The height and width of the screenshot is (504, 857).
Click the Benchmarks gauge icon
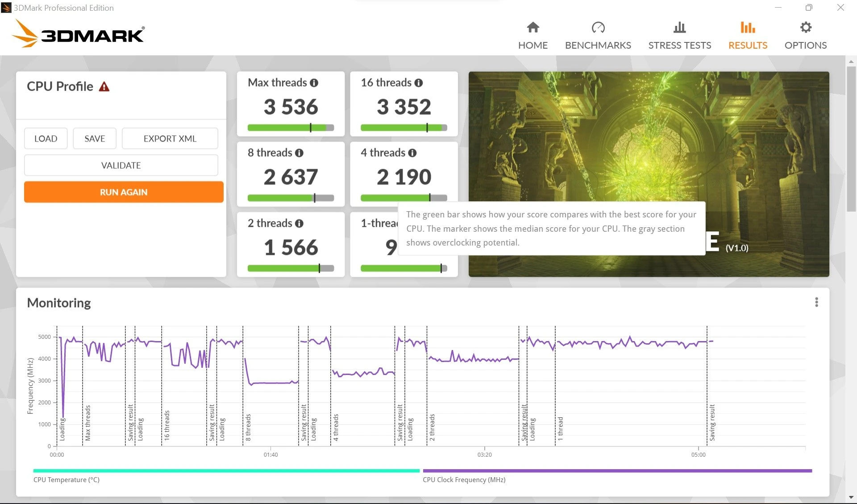(598, 27)
